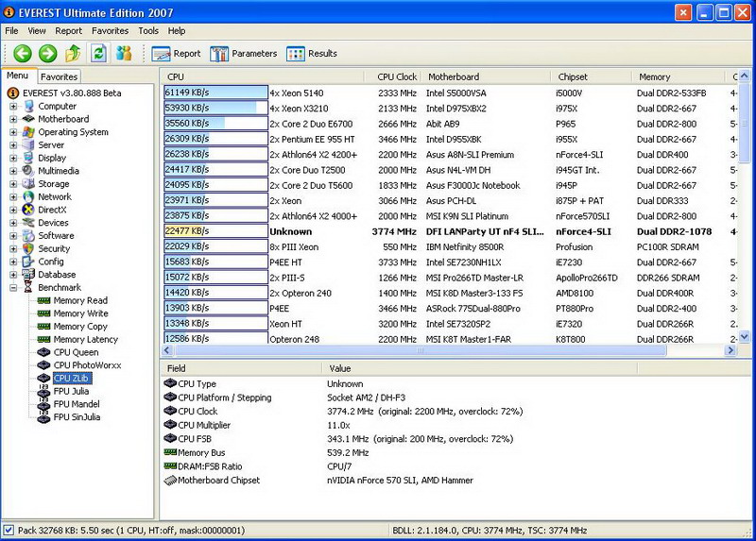Select Software icon in tree
Screen dimensions: 756x541
click(29, 236)
